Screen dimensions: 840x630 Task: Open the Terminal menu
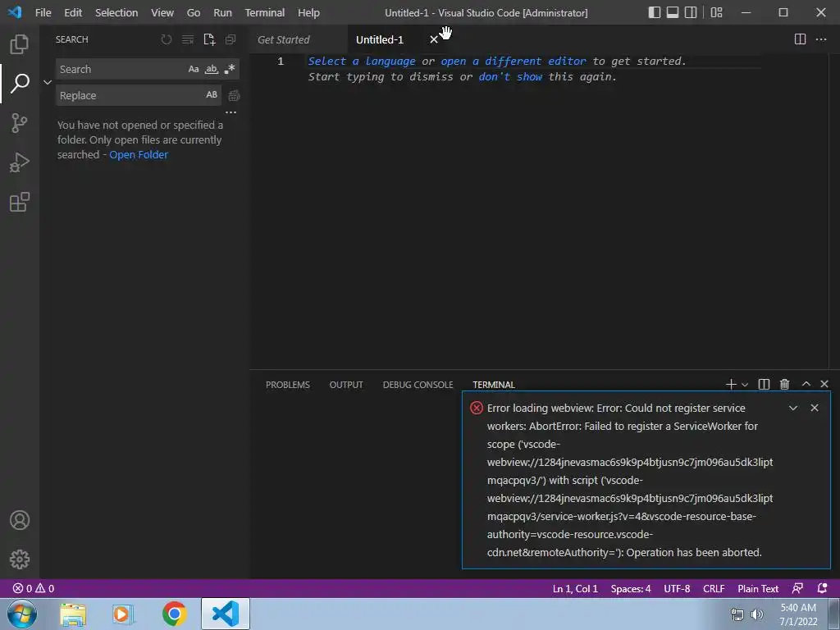265,12
